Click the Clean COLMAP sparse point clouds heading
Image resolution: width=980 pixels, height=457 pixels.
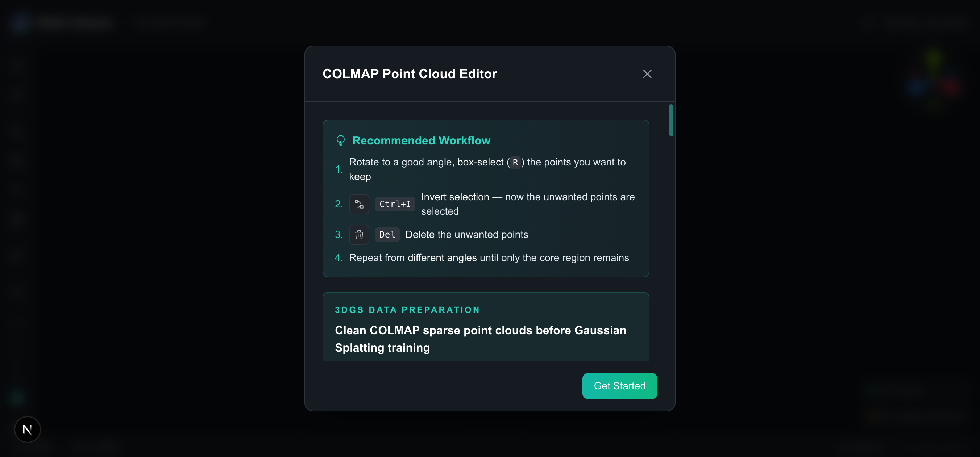click(x=481, y=339)
